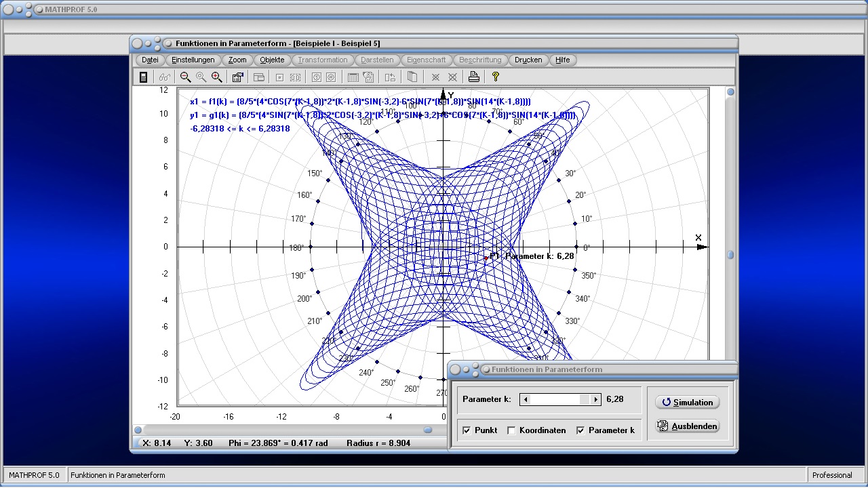
Task: Click the single square frame icon
Action: pyautogui.click(x=279, y=77)
